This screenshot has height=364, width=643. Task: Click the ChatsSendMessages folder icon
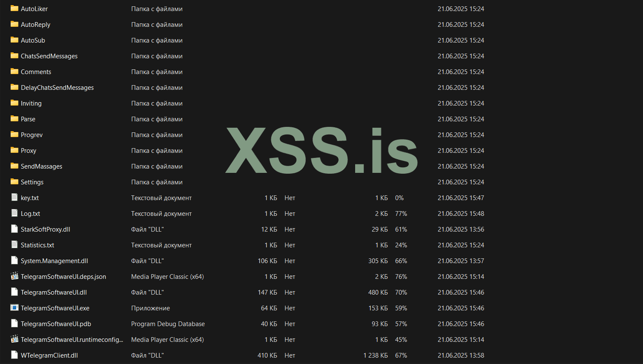point(14,56)
